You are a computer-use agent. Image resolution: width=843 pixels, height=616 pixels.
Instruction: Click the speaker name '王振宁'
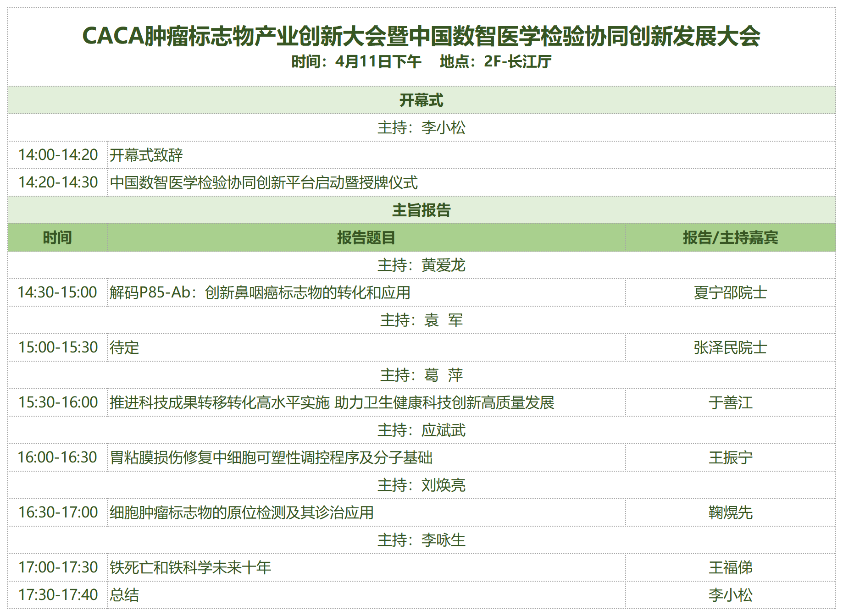click(731, 457)
